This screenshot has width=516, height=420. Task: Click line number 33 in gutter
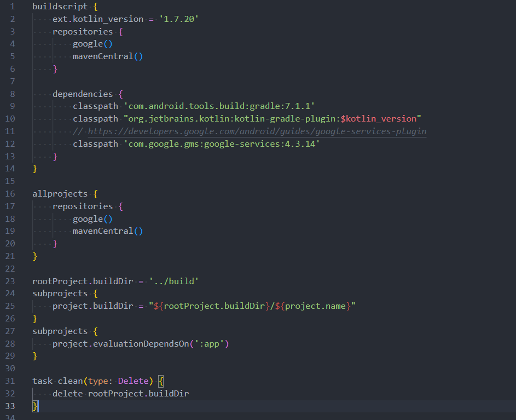click(x=10, y=406)
